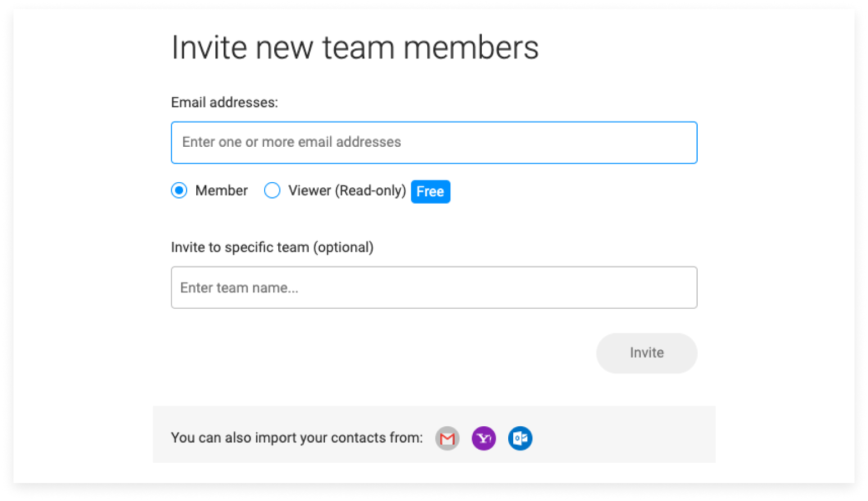The height and width of the screenshot is (501, 868).
Task: Focus the email addresses input field
Action: [x=434, y=143]
